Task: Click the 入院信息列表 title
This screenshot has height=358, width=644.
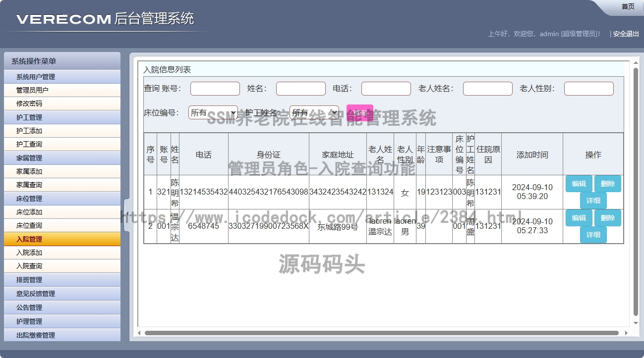Action: (168, 70)
